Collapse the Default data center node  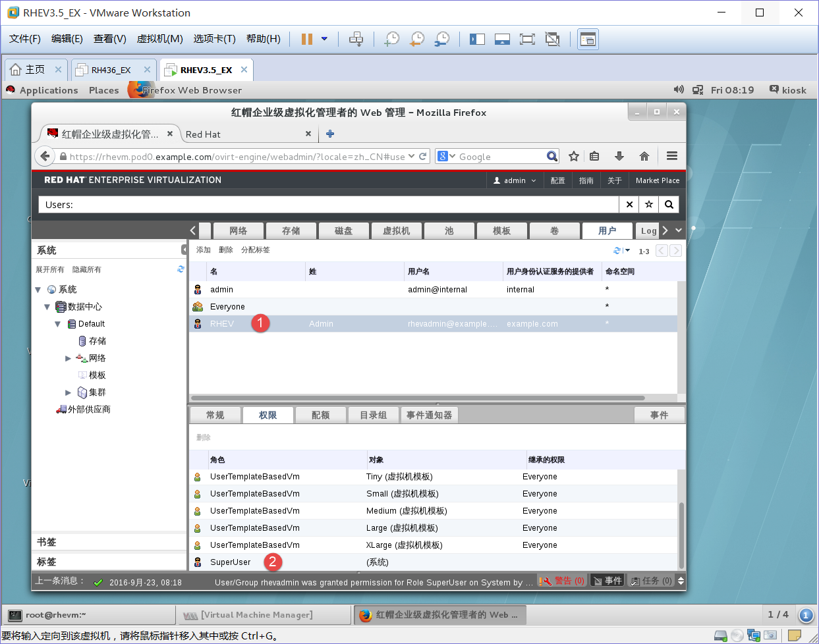click(x=58, y=324)
